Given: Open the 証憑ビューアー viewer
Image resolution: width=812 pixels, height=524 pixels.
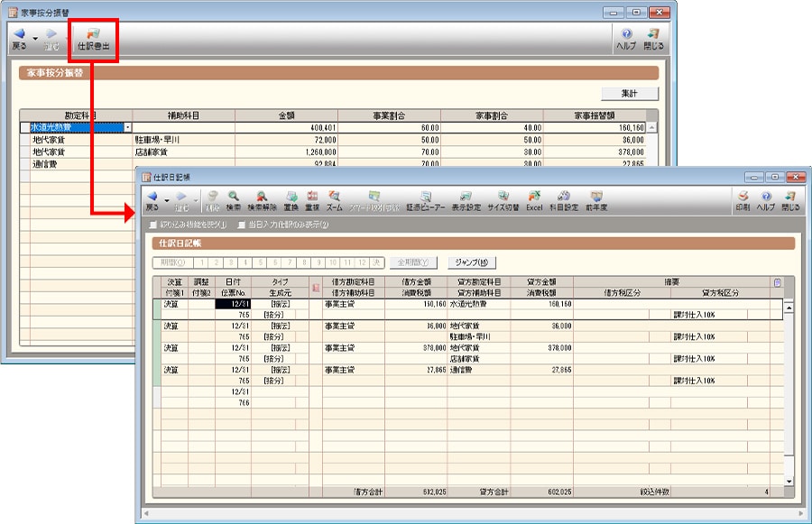Looking at the screenshot, I should [x=426, y=199].
